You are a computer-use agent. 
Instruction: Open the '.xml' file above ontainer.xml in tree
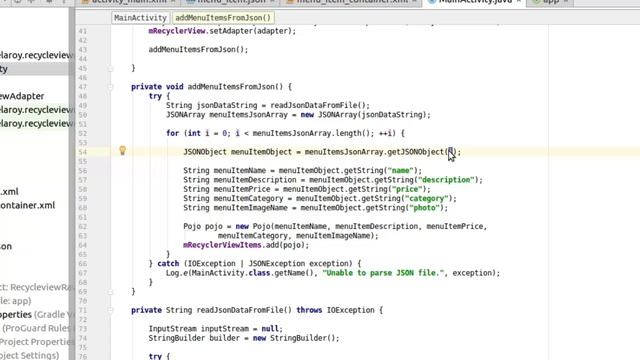coord(9,192)
